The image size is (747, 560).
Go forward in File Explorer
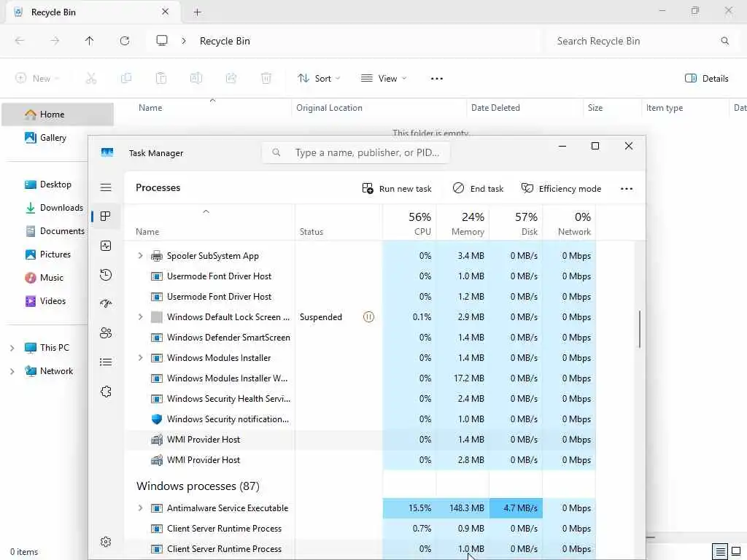pos(55,41)
